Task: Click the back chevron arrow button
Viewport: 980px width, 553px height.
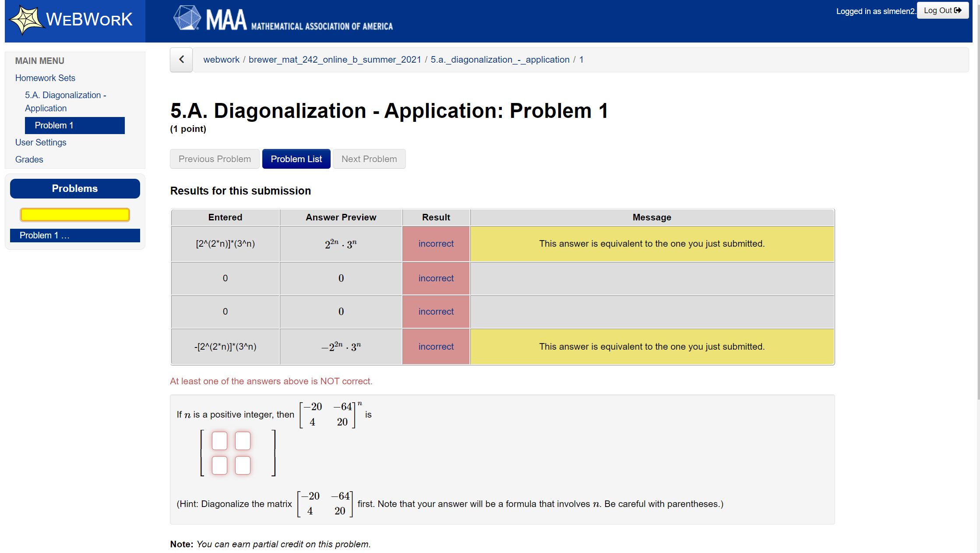Action: (x=181, y=60)
